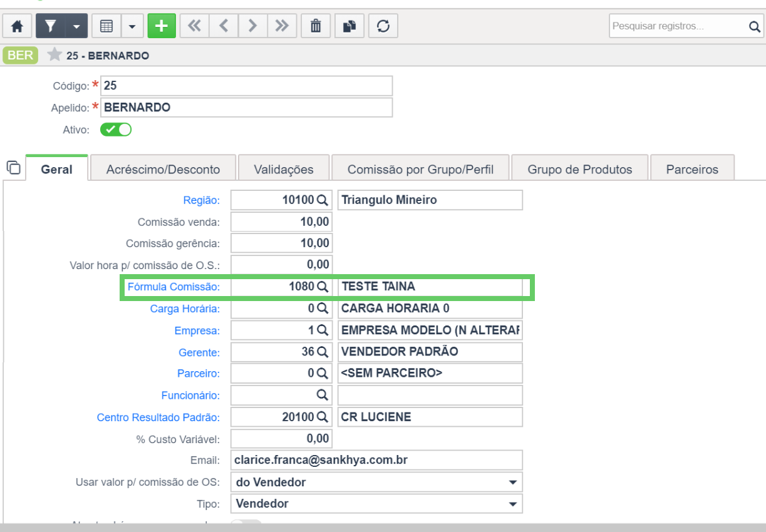This screenshot has width=766, height=532.
Task: Click the <SEM PARCEIRO> description field
Action: point(430,374)
